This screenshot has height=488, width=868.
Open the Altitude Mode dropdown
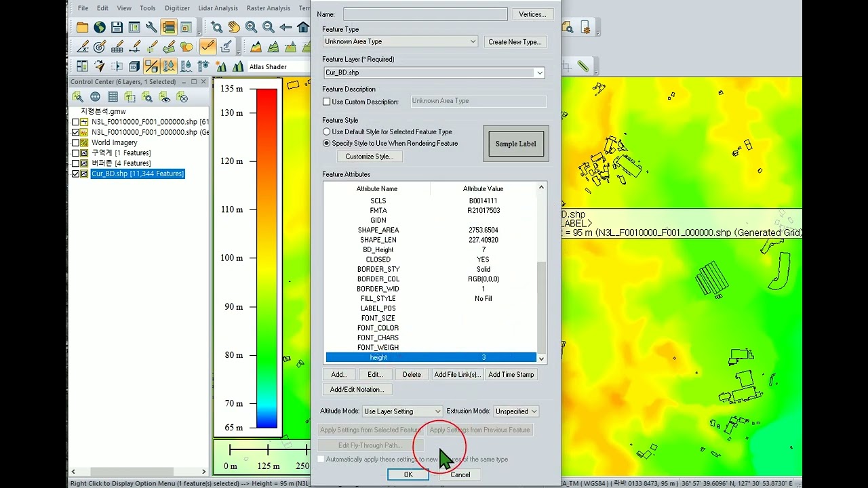tap(437, 411)
